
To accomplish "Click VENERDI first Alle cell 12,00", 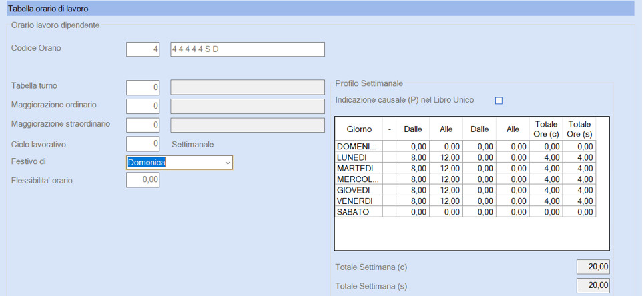I will (446, 201).
